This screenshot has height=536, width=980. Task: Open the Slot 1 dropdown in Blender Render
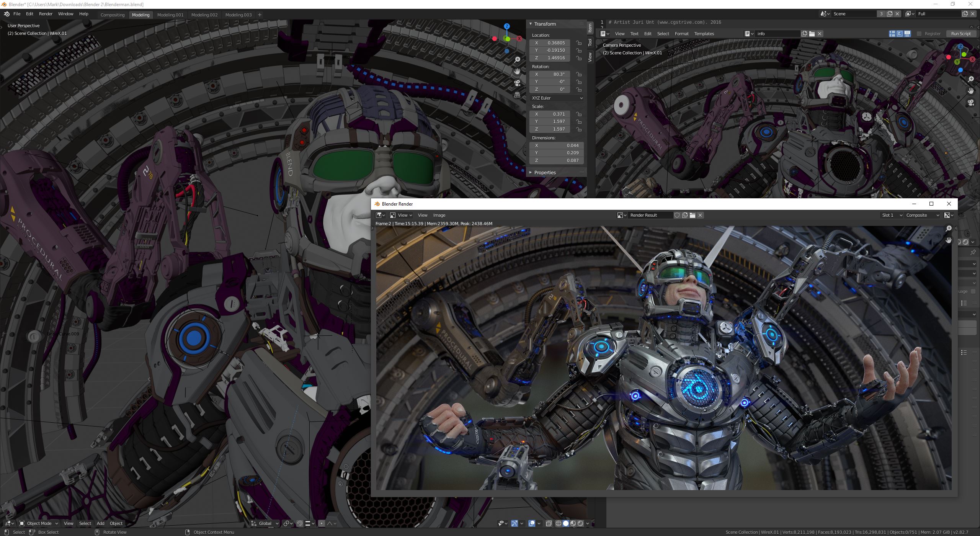[892, 215]
